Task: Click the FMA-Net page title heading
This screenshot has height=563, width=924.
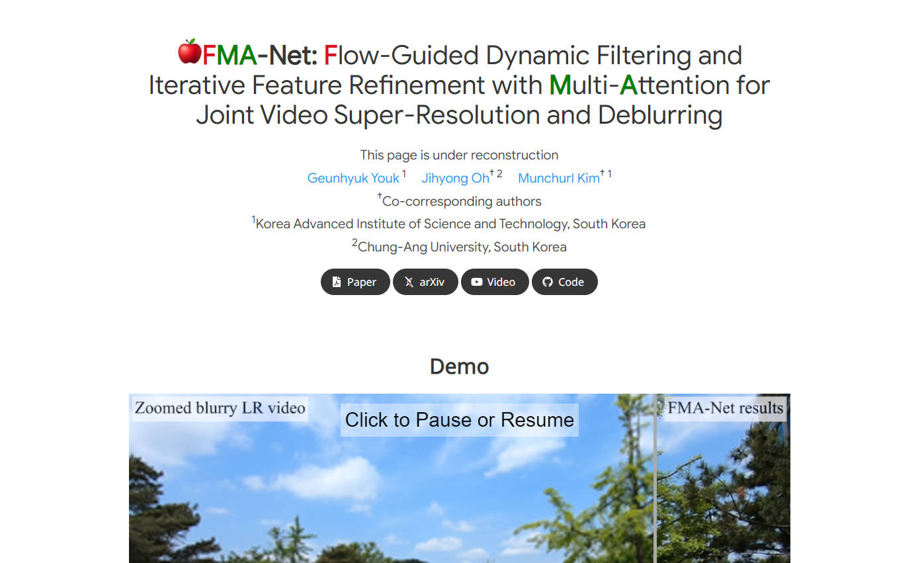Action: point(459,85)
